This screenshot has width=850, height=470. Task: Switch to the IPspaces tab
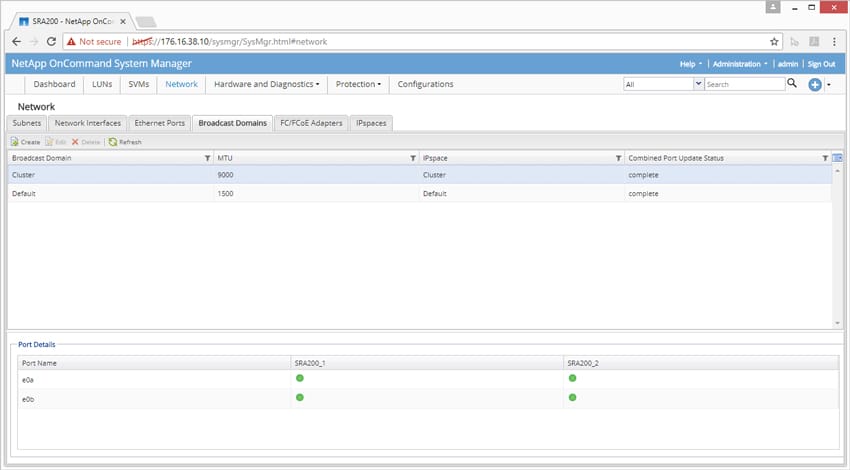pyautogui.click(x=371, y=123)
